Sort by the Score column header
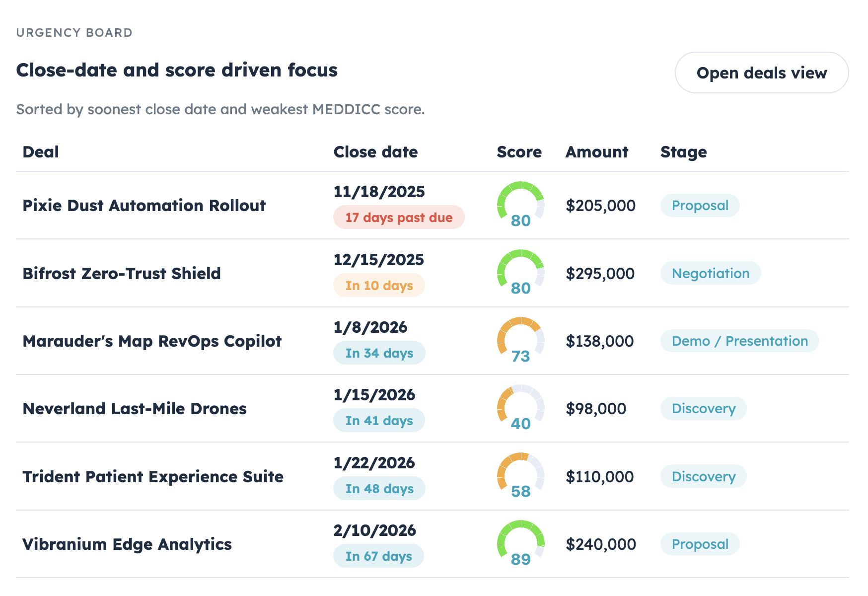 pyautogui.click(x=519, y=152)
